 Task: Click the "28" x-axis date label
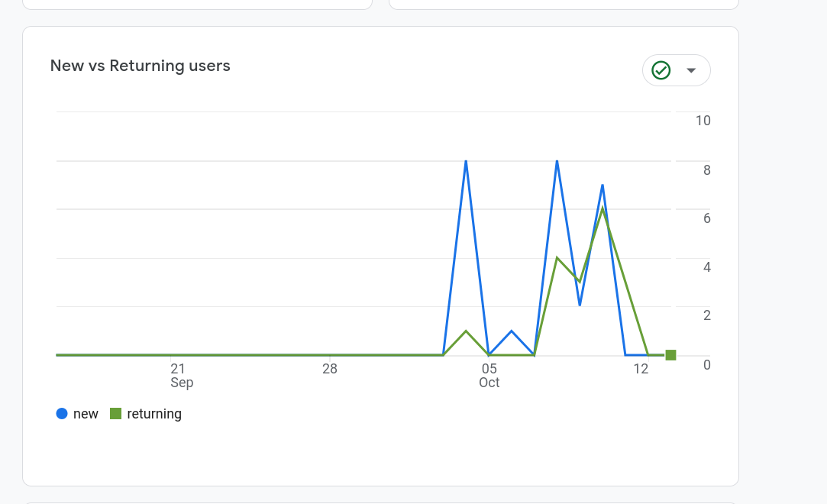point(330,369)
